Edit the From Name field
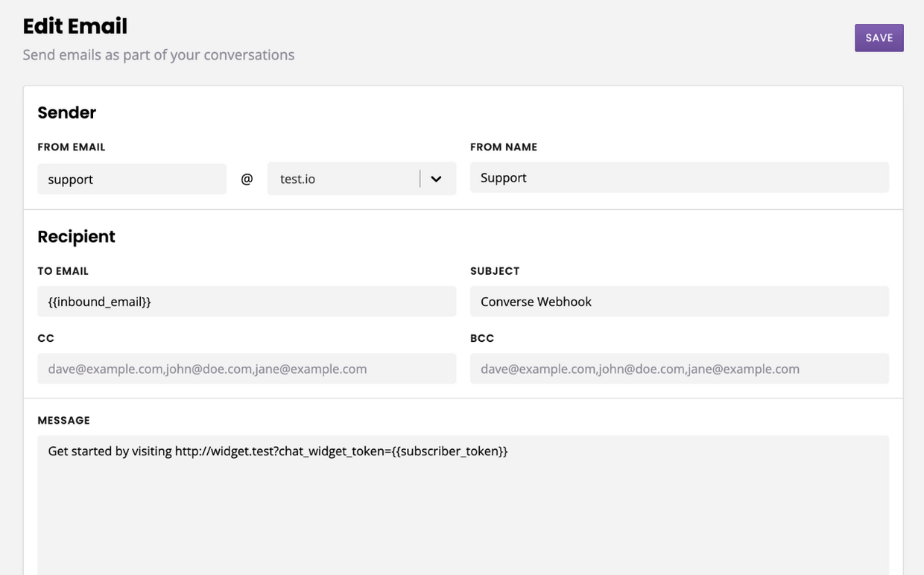 pos(679,177)
